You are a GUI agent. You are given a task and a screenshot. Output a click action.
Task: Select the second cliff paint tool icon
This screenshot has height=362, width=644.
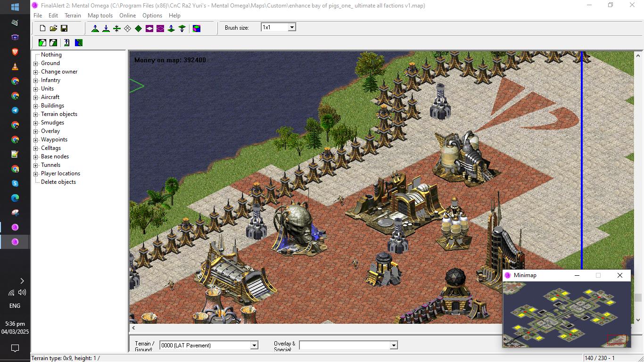tap(53, 42)
